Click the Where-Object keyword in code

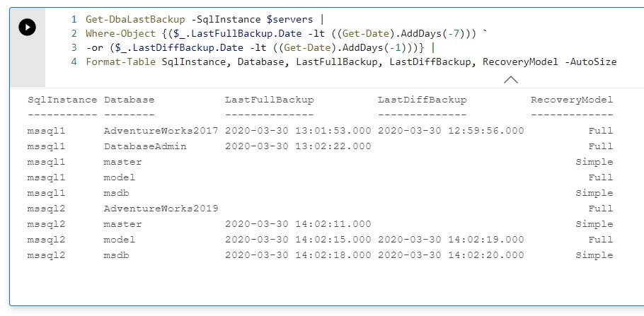coord(116,33)
